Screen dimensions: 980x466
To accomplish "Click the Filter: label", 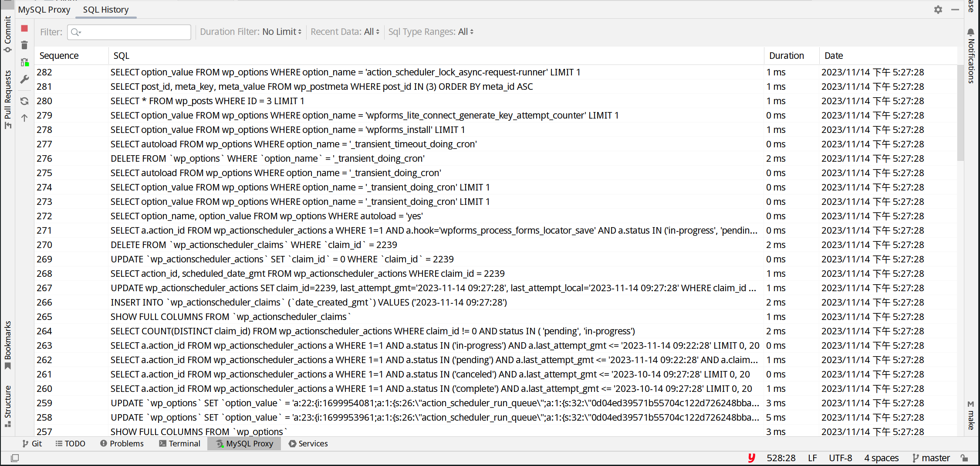I will 51,32.
